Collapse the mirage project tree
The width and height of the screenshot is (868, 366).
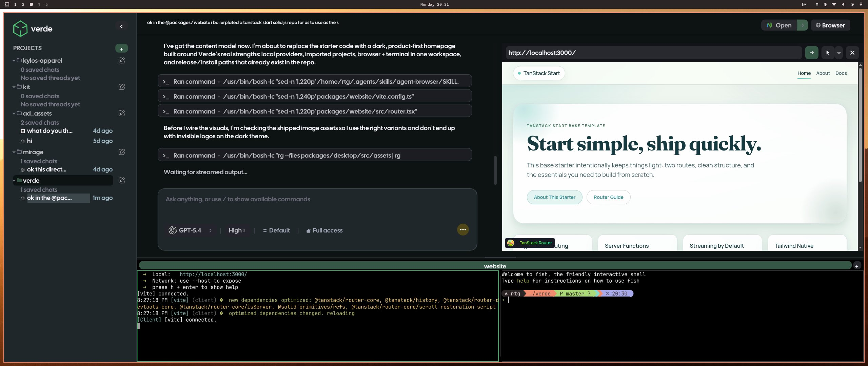(x=14, y=152)
